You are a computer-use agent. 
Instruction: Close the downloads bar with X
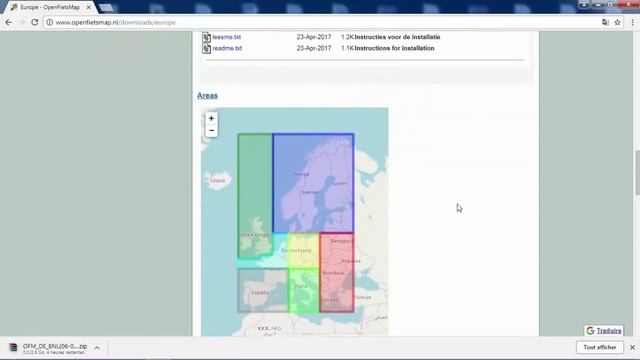[632, 347]
